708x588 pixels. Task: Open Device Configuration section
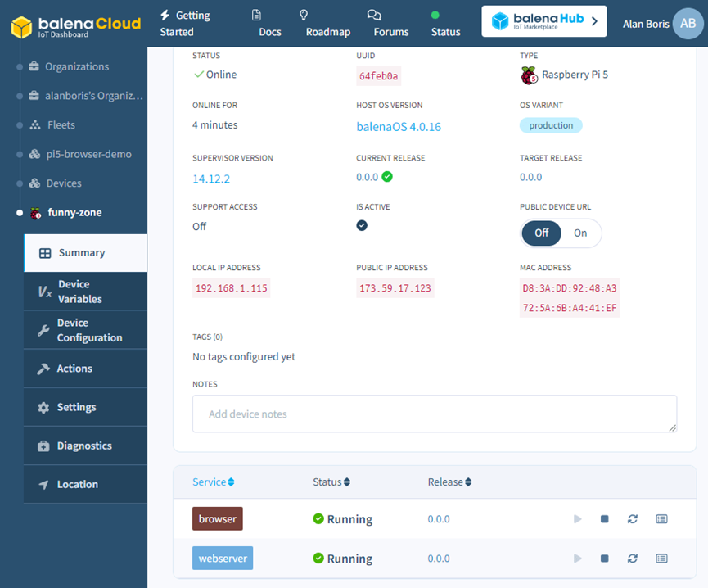point(85,330)
